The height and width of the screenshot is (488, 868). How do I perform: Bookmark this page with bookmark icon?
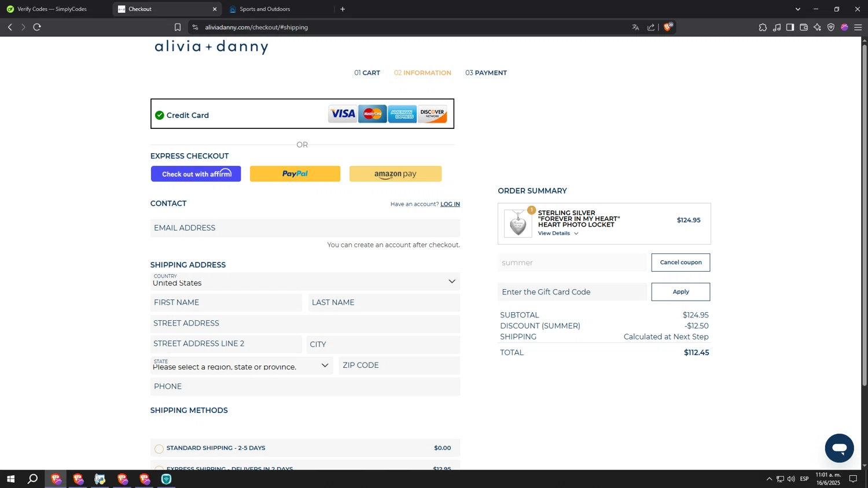click(178, 27)
